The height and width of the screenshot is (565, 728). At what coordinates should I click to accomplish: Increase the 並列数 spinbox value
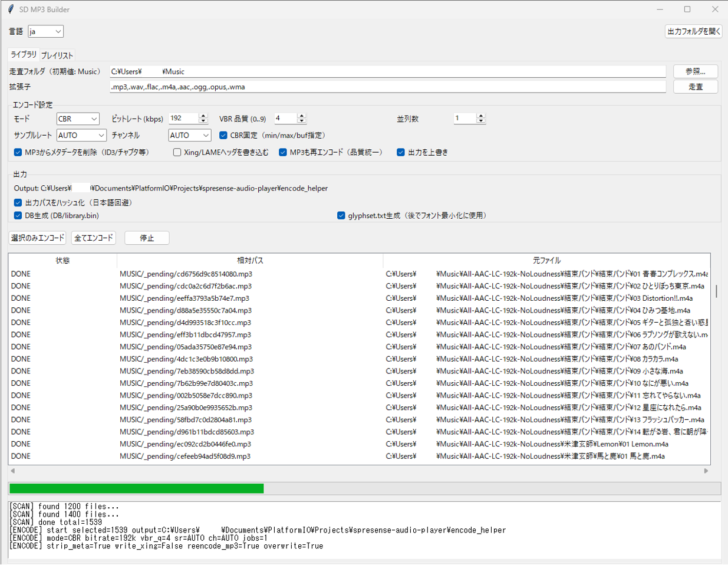pos(481,116)
